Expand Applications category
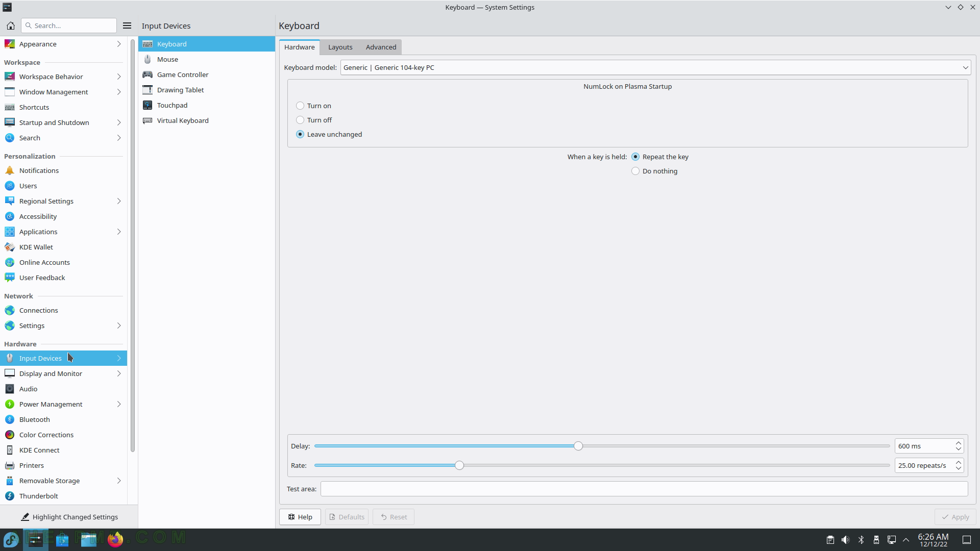Viewport: 980px width, 551px height. [63, 232]
